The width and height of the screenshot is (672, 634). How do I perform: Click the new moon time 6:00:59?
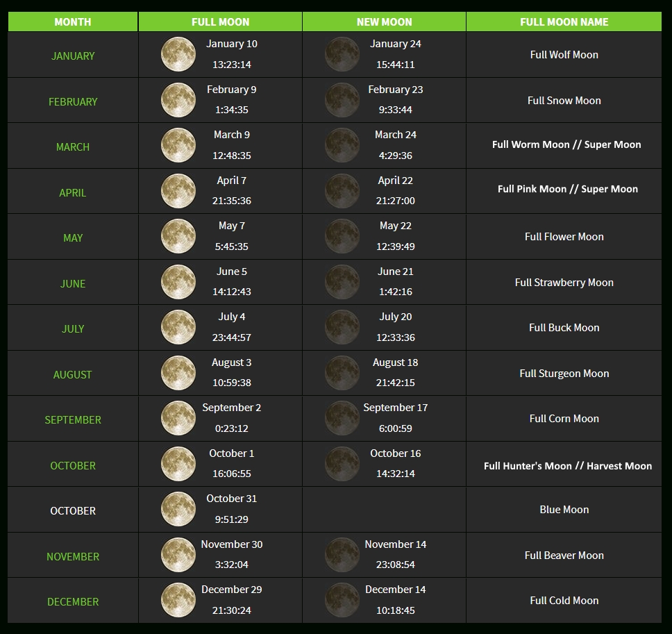click(x=396, y=428)
